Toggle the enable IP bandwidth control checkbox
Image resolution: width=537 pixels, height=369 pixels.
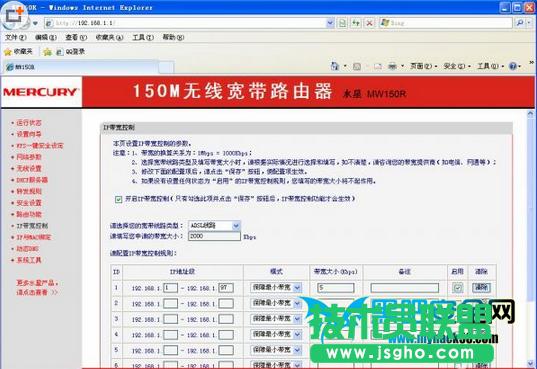pyautogui.click(x=118, y=199)
